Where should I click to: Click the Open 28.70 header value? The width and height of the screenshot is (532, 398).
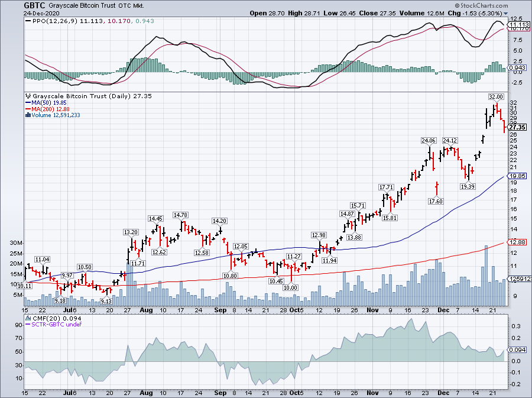click(x=267, y=13)
